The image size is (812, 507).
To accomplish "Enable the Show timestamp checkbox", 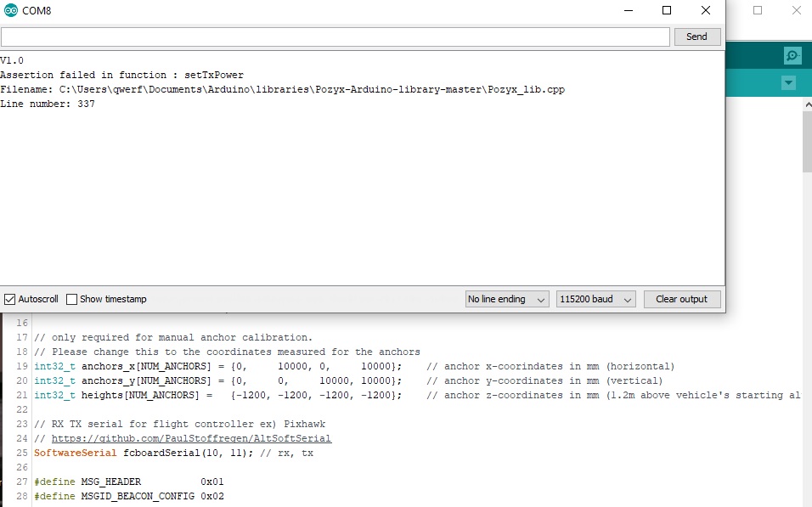I will 73,298.
